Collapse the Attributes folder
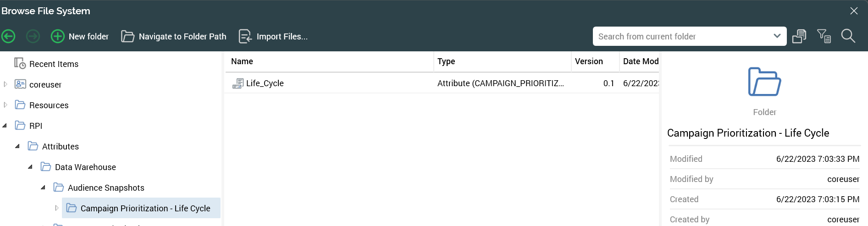 pos(17,146)
